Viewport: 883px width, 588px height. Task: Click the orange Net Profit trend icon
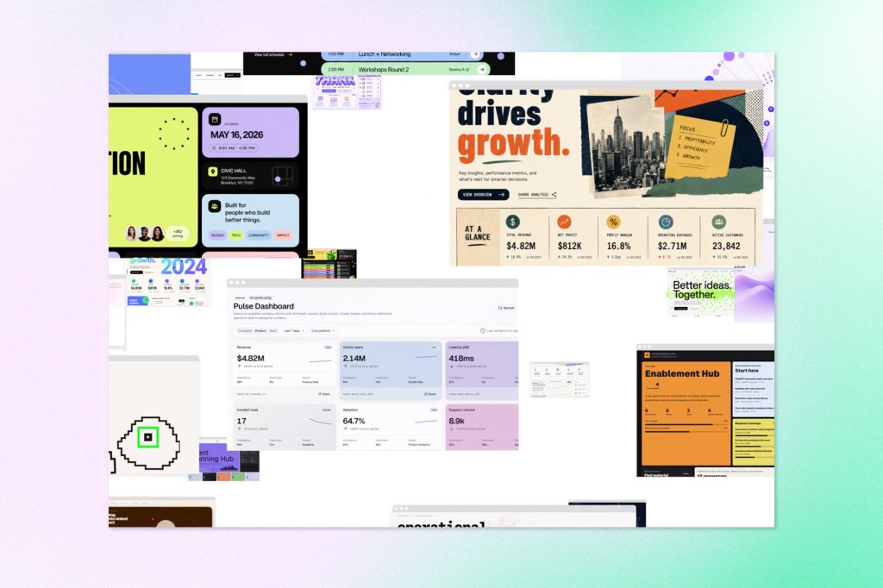pyautogui.click(x=564, y=222)
